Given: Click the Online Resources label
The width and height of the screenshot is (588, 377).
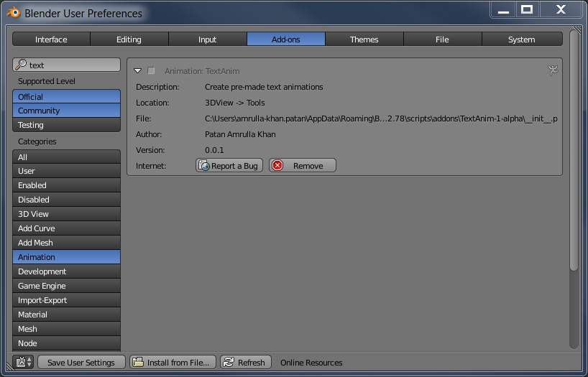Looking at the screenshot, I should pyautogui.click(x=311, y=363).
